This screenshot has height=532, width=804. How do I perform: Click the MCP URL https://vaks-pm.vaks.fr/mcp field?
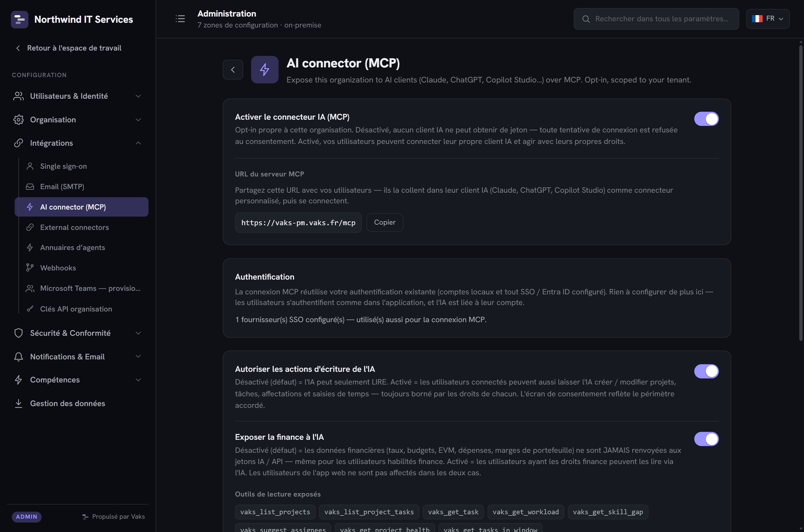298,223
